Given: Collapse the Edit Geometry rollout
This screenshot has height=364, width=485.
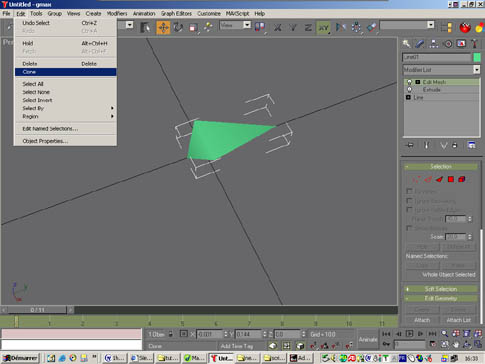Looking at the screenshot, I should pos(441,298).
